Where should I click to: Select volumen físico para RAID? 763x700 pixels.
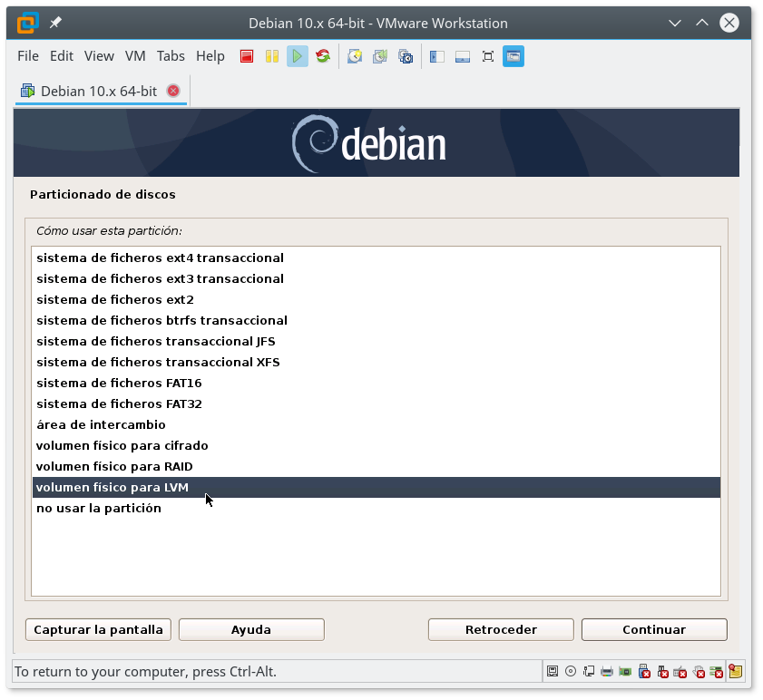(377, 467)
